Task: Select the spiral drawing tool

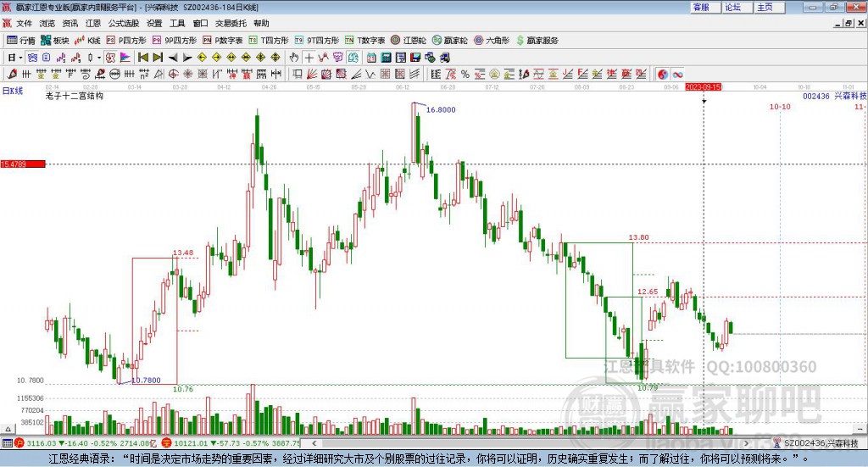Action: (x=86, y=74)
